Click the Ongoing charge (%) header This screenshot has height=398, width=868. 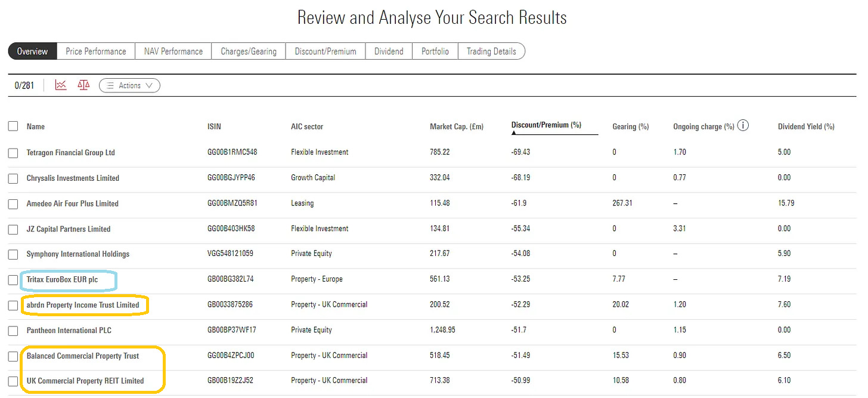click(x=704, y=127)
